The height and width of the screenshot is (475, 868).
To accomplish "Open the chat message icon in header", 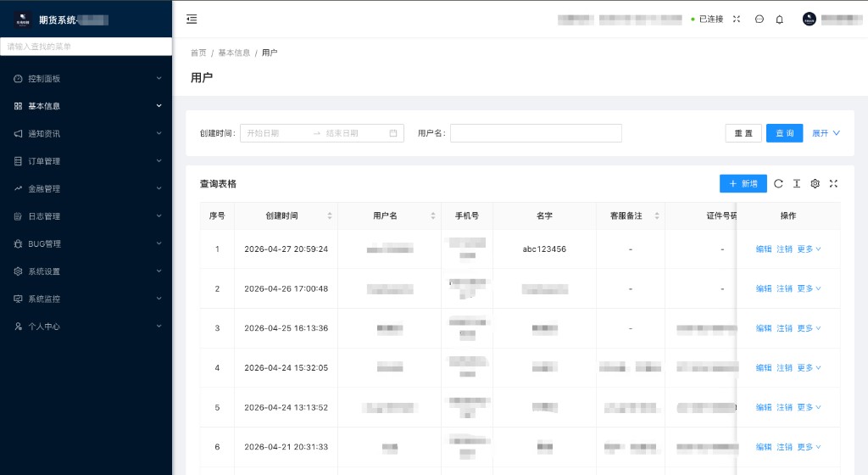I will (759, 20).
